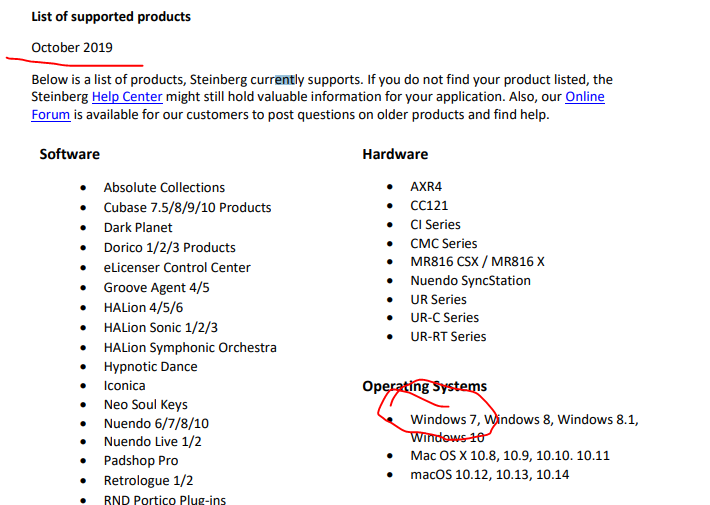Click the 'October 2019' date text
The width and height of the screenshot is (710, 505).
72,48
